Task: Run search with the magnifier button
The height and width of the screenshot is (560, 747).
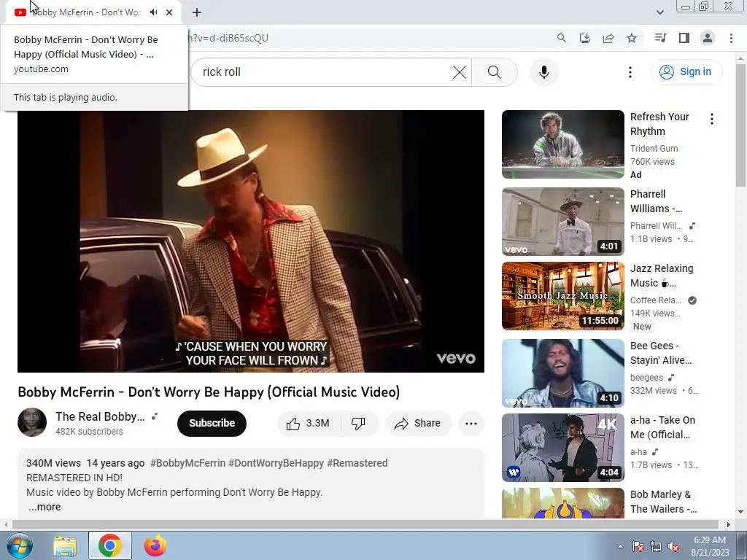Action: click(495, 72)
